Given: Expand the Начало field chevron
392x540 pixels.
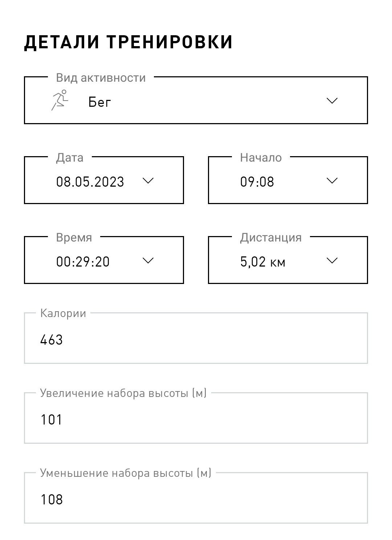Looking at the screenshot, I should tap(332, 180).
